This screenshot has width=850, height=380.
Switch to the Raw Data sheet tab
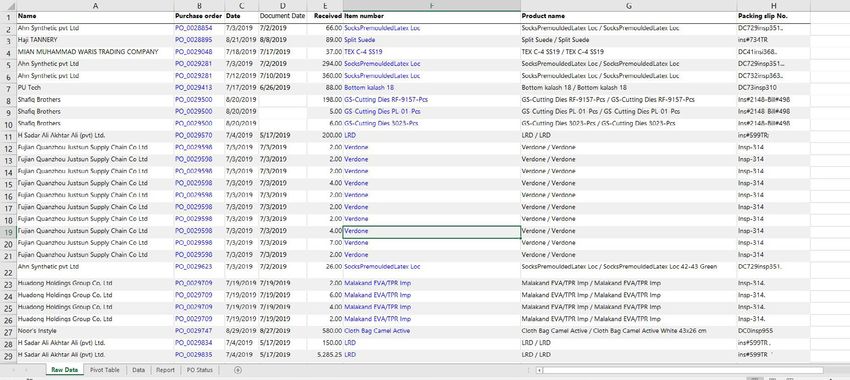tap(65, 370)
